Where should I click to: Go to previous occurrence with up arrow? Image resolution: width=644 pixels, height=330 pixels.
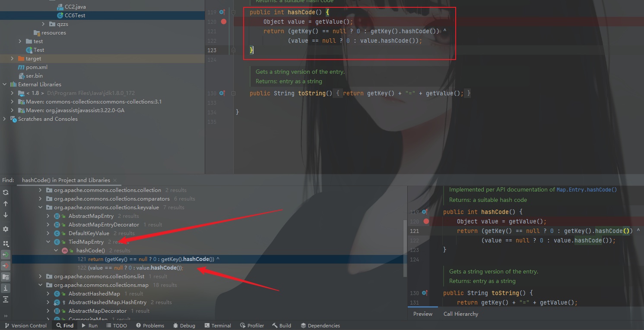(6, 204)
